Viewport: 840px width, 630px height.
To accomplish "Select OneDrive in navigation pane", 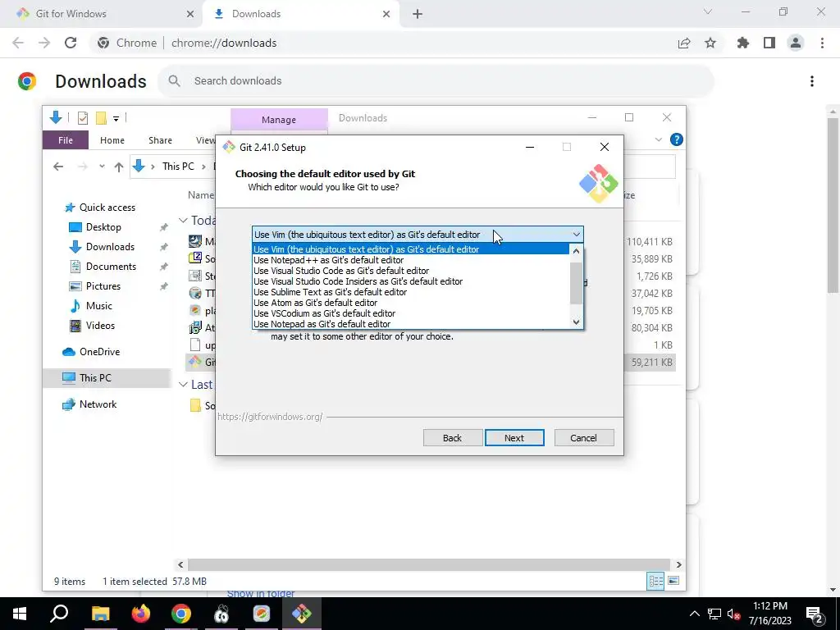I will (x=99, y=352).
